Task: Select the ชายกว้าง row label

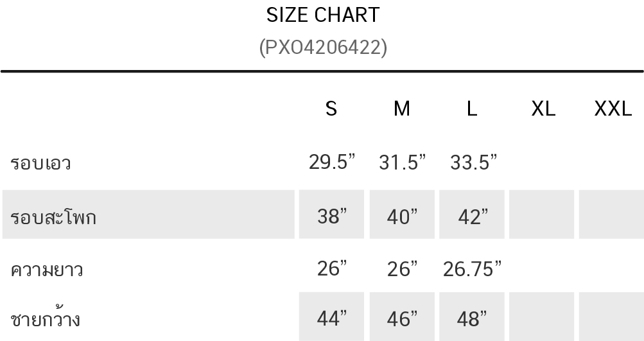Action: (x=45, y=319)
